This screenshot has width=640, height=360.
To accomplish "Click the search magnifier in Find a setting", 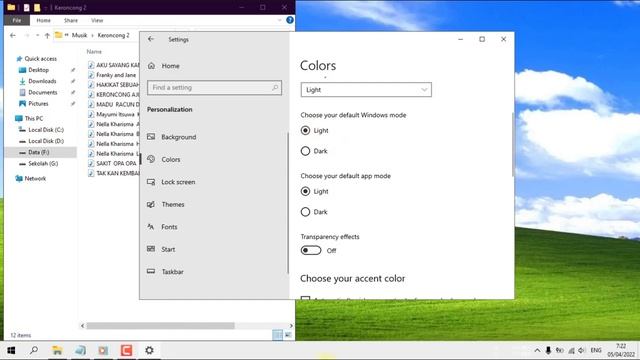I will [275, 87].
